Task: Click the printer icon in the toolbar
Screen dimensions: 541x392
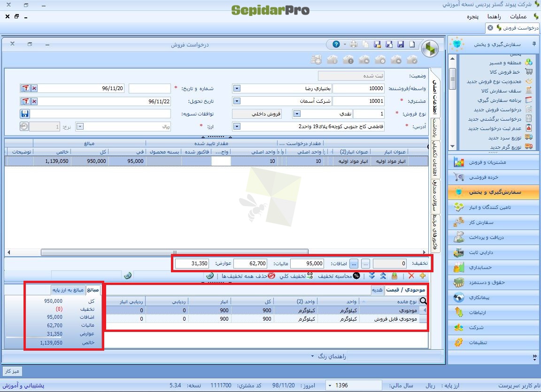Action: 354,44
